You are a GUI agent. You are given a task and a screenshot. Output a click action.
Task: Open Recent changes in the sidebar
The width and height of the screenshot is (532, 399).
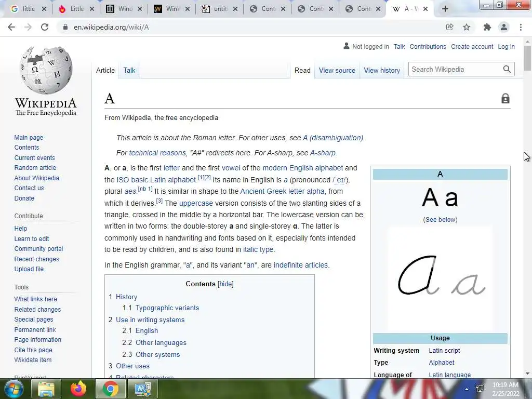pyautogui.click(x=37, y=259)
